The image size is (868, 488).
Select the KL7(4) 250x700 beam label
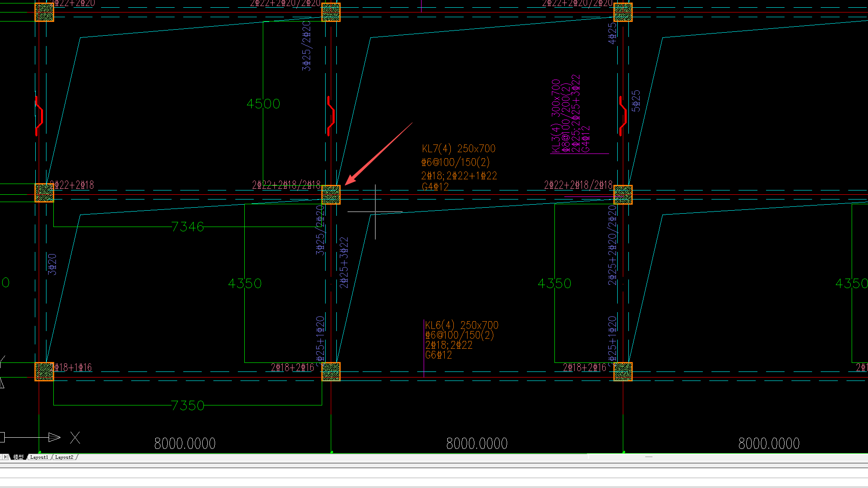pos(459,149)
